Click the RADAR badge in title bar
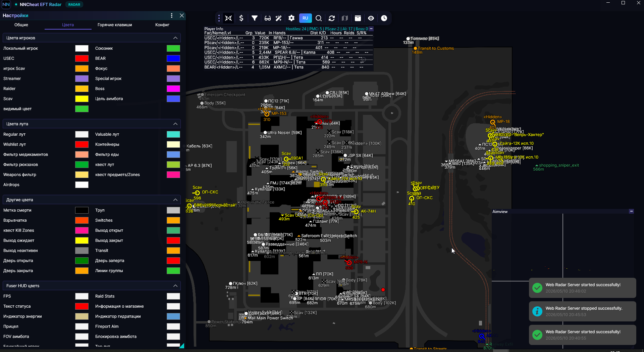Viewport: 644px width, 352px height. coord(74,4)
